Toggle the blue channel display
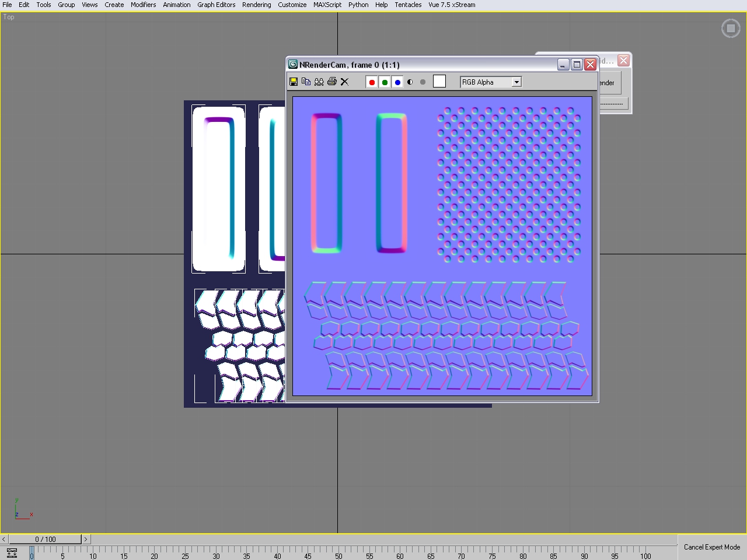The height and width of the screenshot is (560, 747). pos(397,82)
